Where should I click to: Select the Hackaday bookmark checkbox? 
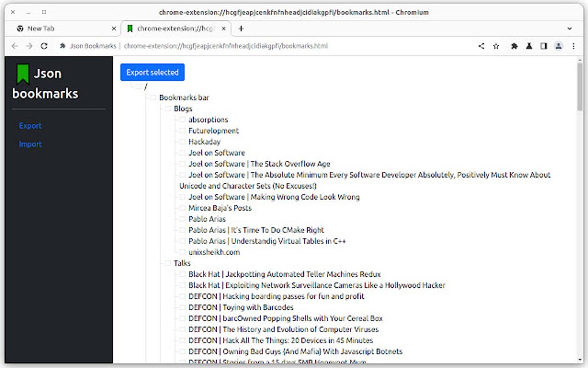[x=183, y=141]
